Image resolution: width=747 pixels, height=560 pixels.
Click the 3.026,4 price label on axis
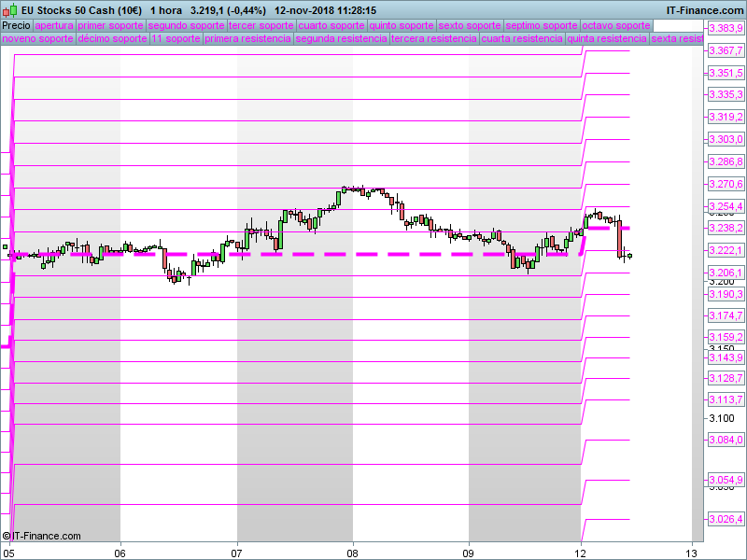pos(726,519)
